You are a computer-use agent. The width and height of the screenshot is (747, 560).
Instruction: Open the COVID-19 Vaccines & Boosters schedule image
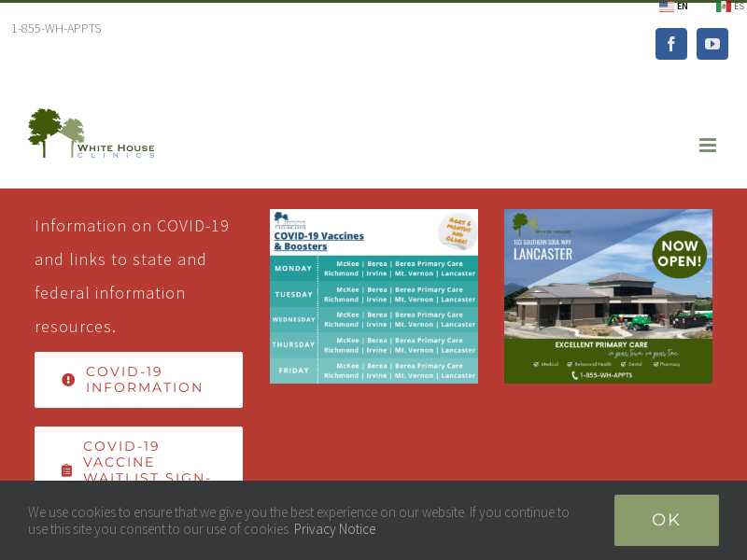point(373,296)
